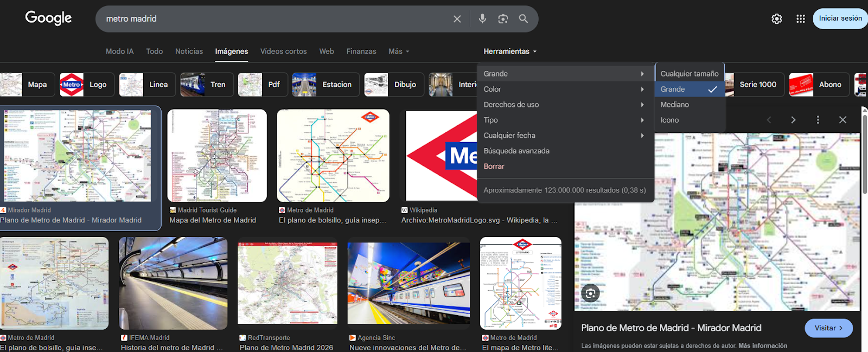This screenshot has height=352, width=868.
Task: Open the Google apps grid icon
Action: [x=800, y=19]
